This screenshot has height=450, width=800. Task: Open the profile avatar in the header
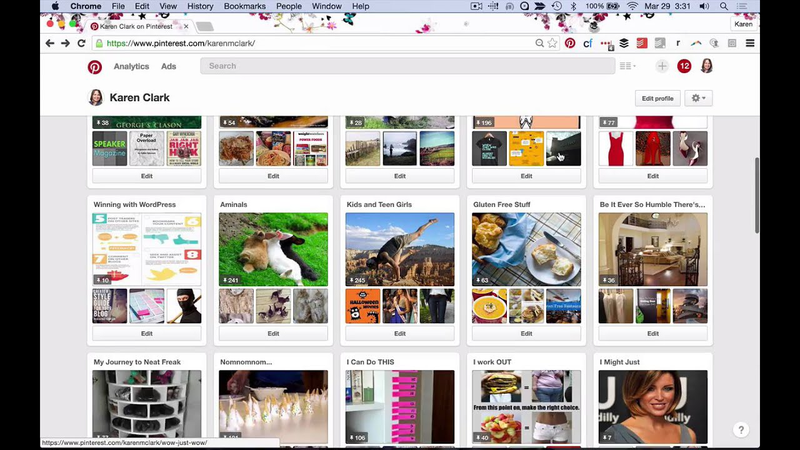pos(706,66)
